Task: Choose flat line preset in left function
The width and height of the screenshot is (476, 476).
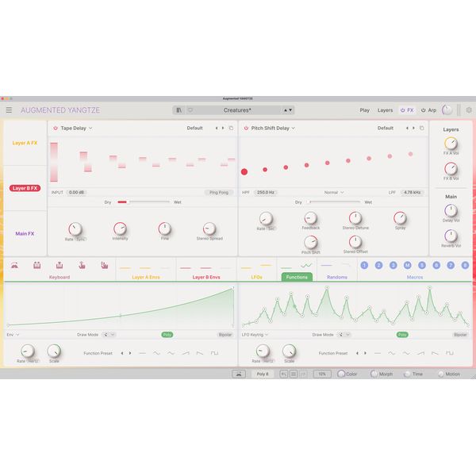Action: [142, 353]
